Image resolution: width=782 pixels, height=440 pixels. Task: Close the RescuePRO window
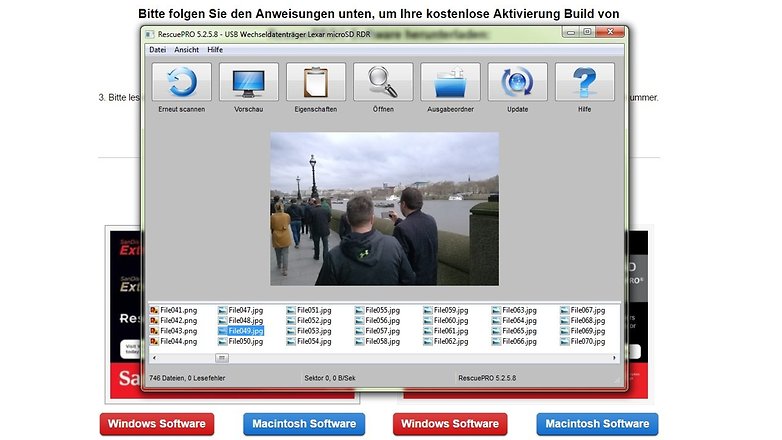coord(610,32)
